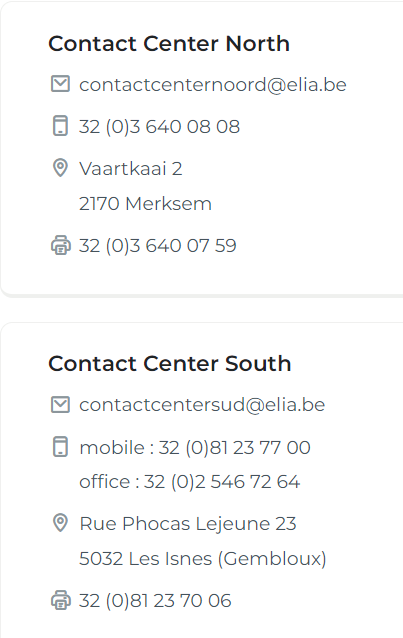Screen dimensions: 403x638
Task: Click the North fax number 32 (0)3 640 07 59
Action: tap(158, 246)
